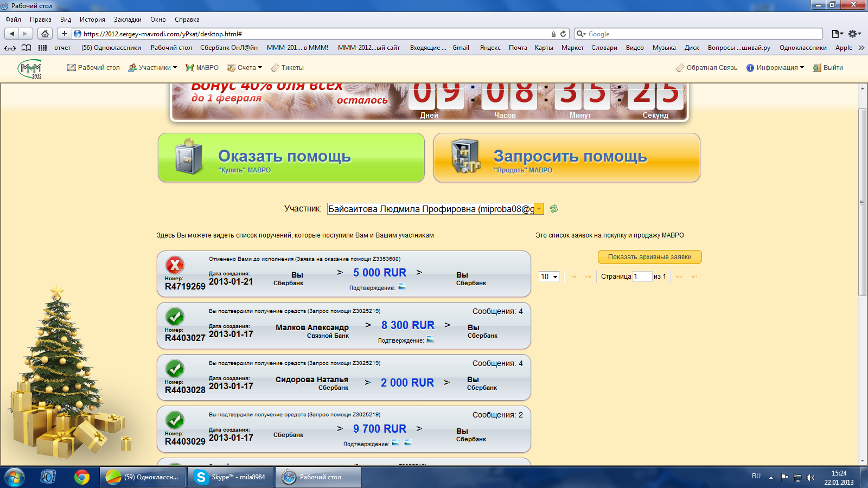Open the Закладки menu
The width and height of the screenshot is (868, 488).
point(127,20)
